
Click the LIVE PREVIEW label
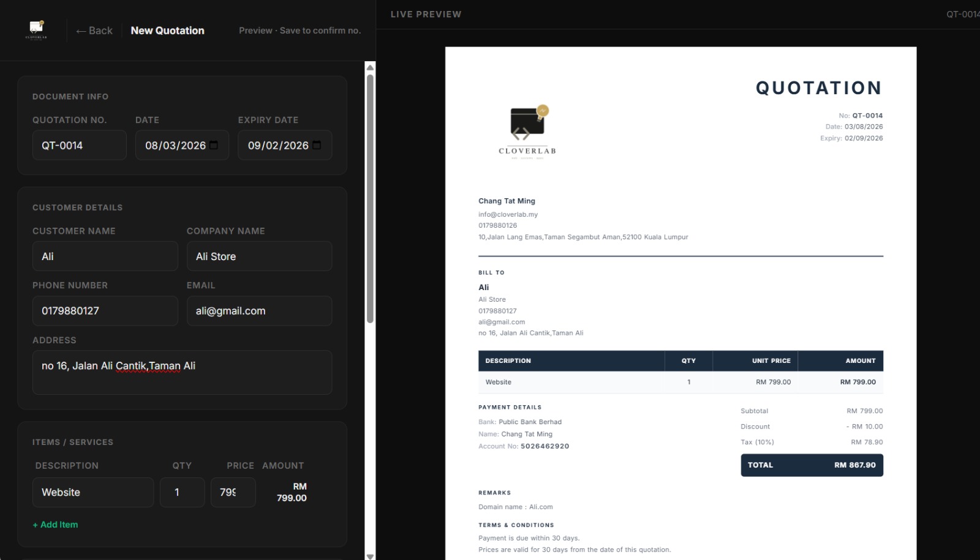tap(426, 14)
